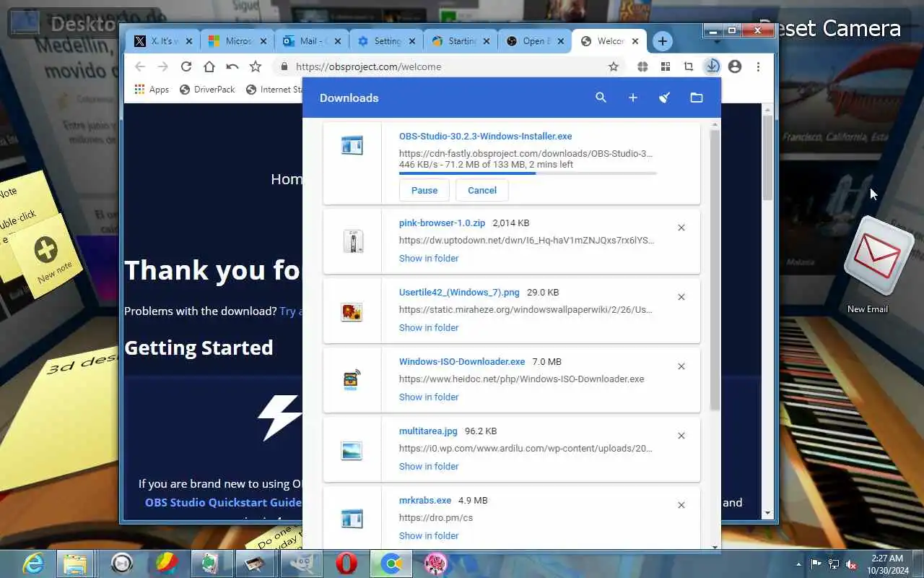The height and width of the screenshot is (578, 924).
Task: Launch Internet Explorer from the taskbar
Action: (32, 563)
